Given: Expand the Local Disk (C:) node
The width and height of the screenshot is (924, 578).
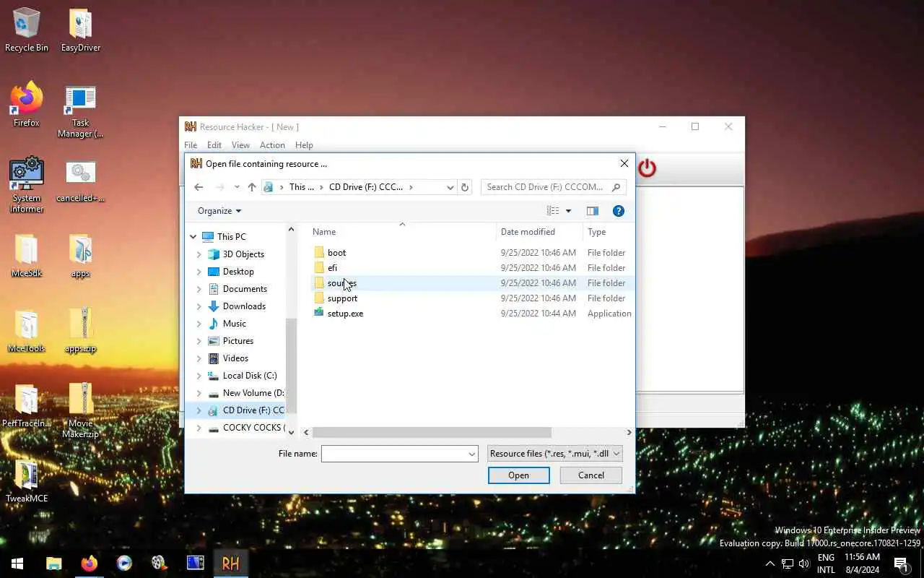Looking at the screenshot, I should (199, 376).
